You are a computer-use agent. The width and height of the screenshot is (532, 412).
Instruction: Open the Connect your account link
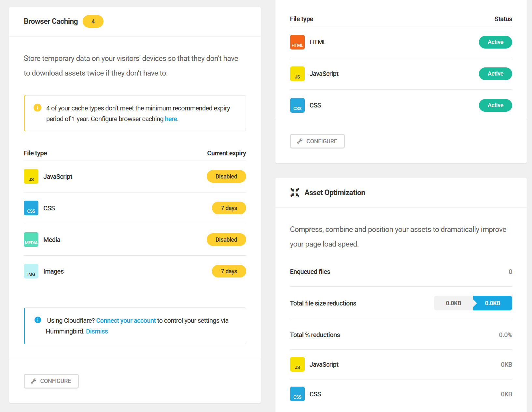click(126, 320)
